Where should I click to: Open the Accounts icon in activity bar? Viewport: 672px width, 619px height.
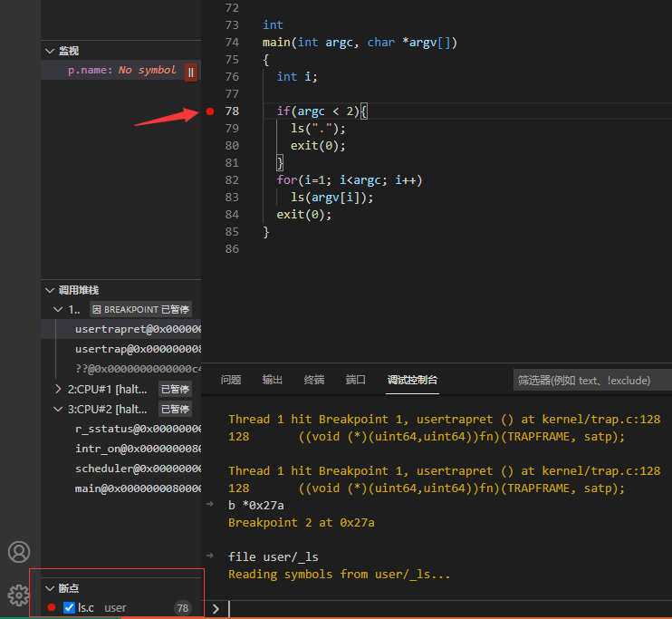tap(19, 552)
